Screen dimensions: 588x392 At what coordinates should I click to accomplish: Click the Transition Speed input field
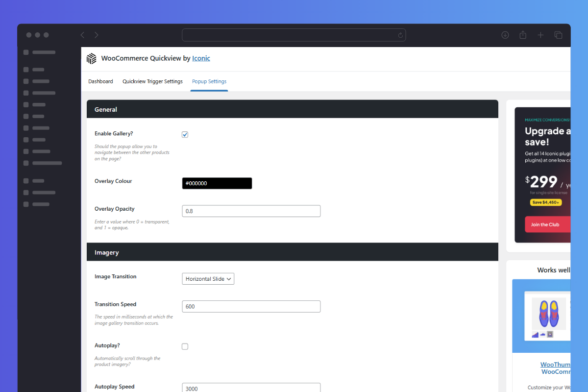click(251, 306)
